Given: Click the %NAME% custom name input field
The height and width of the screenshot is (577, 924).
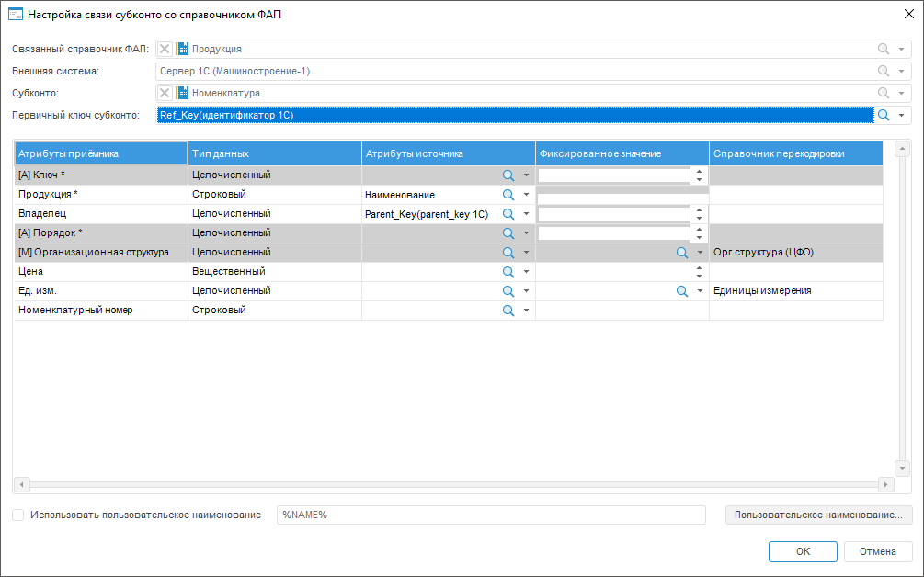Looking at the screenshot, I should [490, 515].
